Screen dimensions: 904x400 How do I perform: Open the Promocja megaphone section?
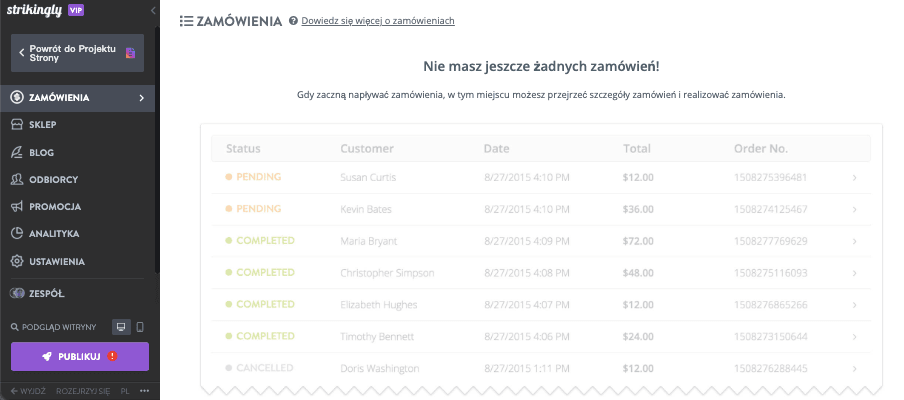(x=55, y=206)
